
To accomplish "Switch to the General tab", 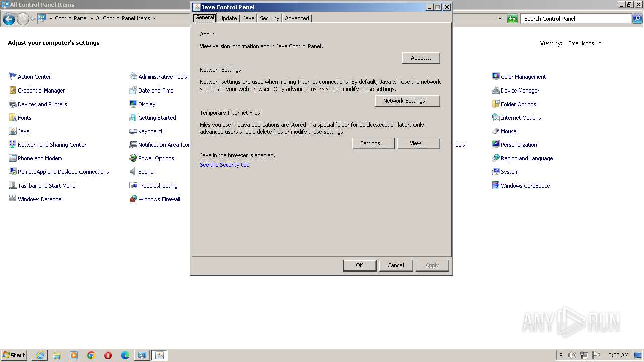I will [x=205, y=17].
